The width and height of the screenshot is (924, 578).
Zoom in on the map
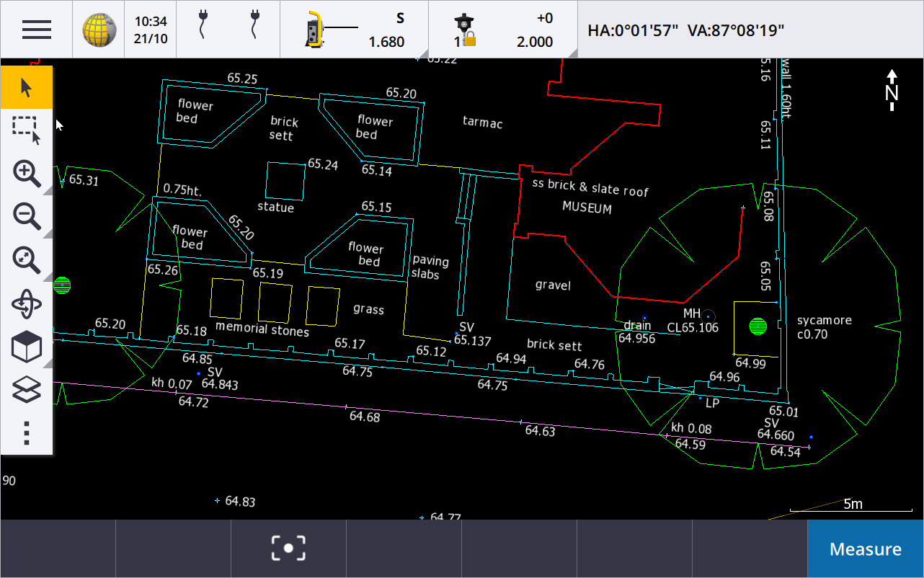[27, 174]
